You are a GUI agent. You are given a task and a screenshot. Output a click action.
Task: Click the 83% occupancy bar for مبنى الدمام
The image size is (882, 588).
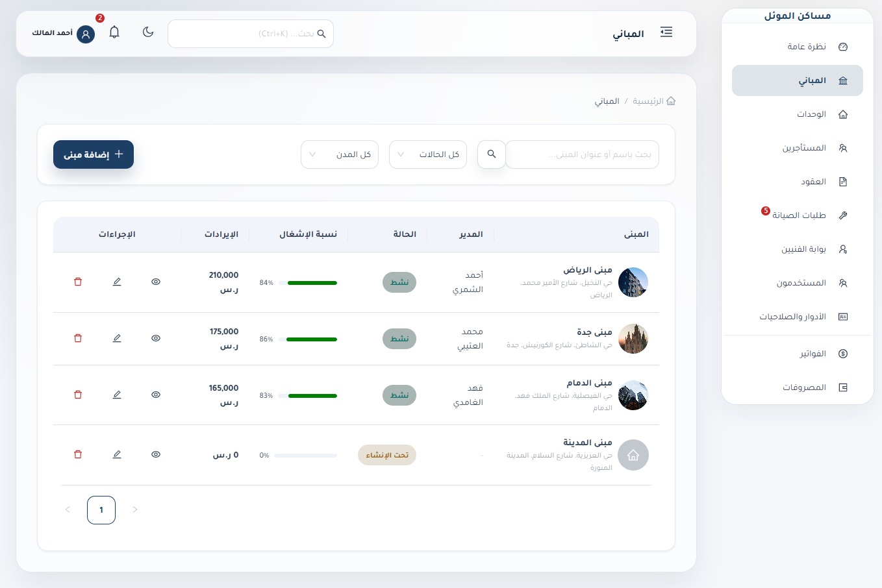click(x=308, y=396)
